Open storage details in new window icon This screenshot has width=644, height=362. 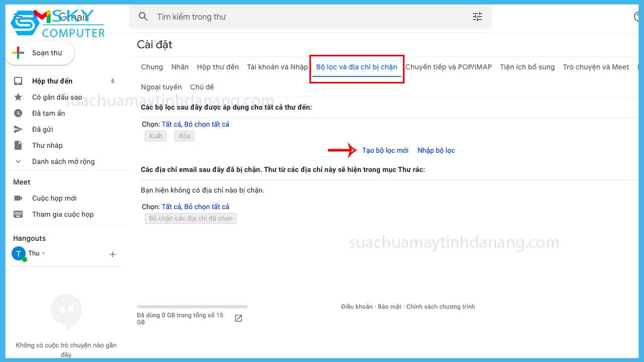pos(237,318)
